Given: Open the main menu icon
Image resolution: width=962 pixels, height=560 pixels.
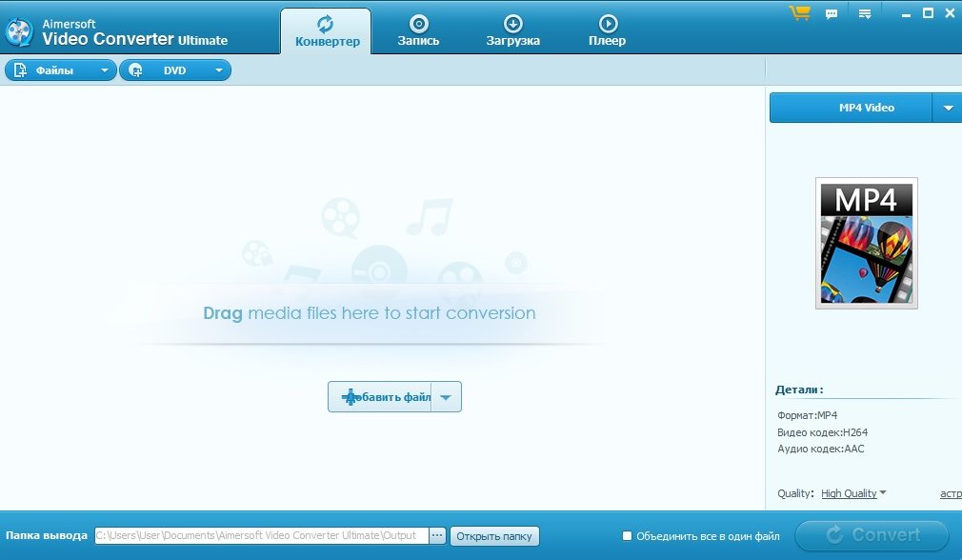Looking at the screenshot, I should [x=865, y=13].
